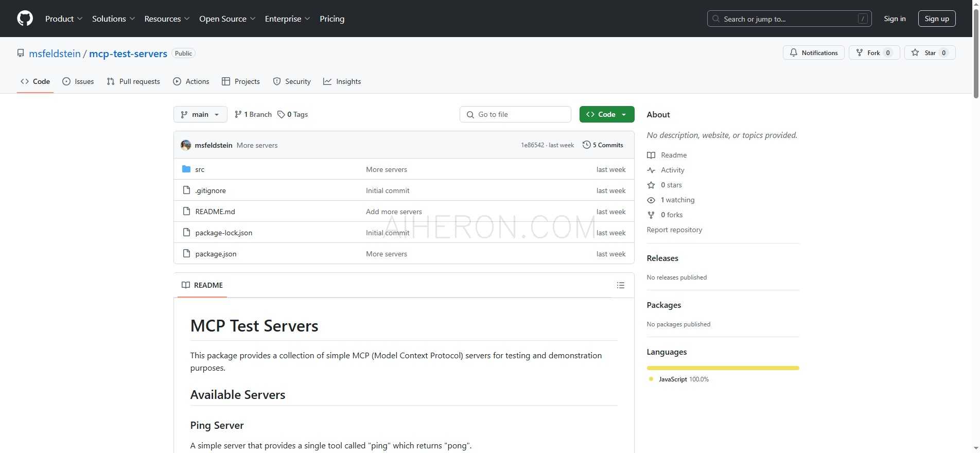Open the package-lock.json file name
Screen dimensions: 980x453
coord(224,233)
